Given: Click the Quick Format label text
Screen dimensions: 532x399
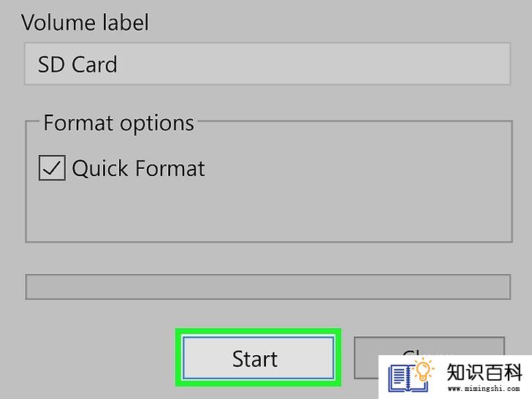Looking at the screenshot, I should click(138, 168).
